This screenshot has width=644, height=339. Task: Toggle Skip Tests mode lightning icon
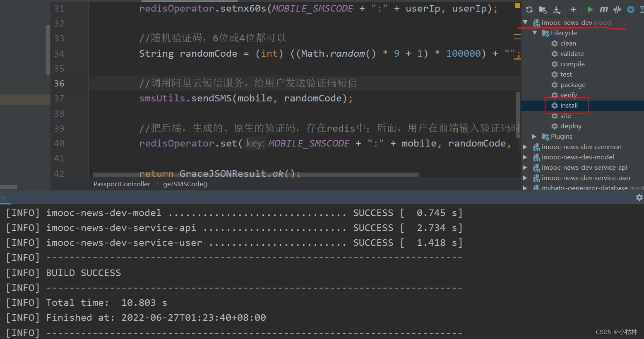[630, 10]
